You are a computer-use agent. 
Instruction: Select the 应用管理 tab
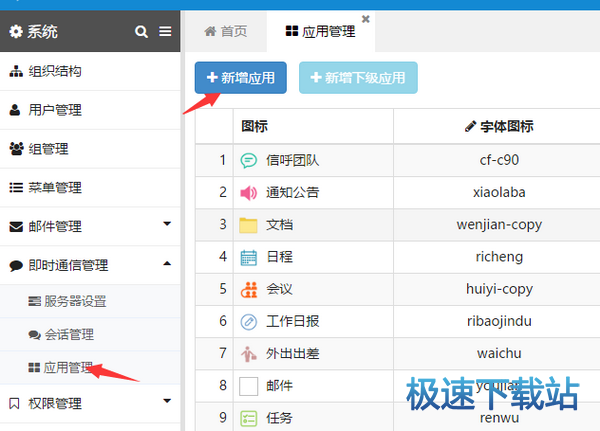click(321, 31)
